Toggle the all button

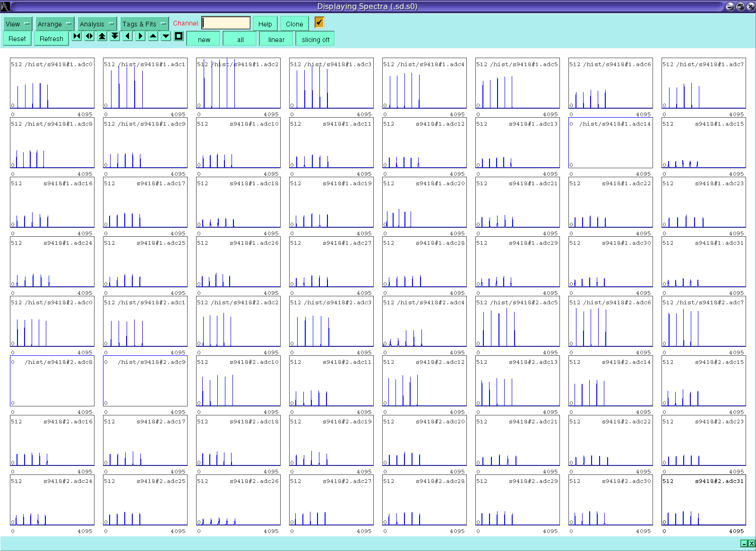pyautogui.click(x=241, y=39)
